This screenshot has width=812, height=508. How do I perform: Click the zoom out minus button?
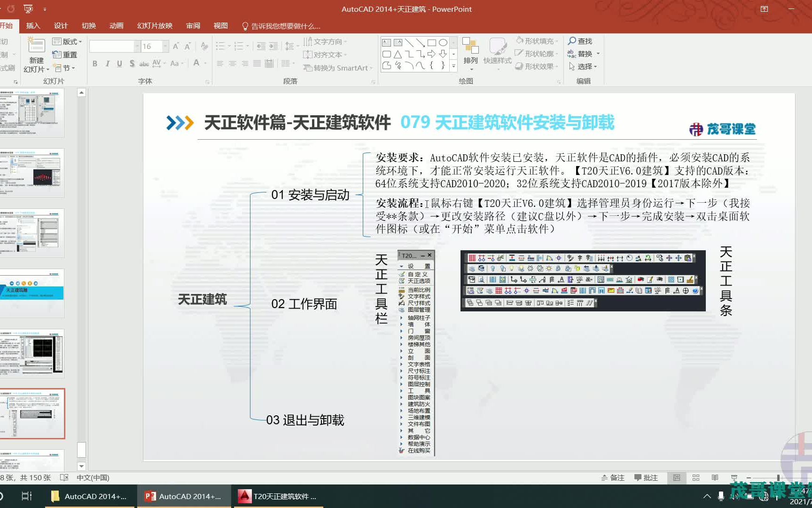point(749,478)
